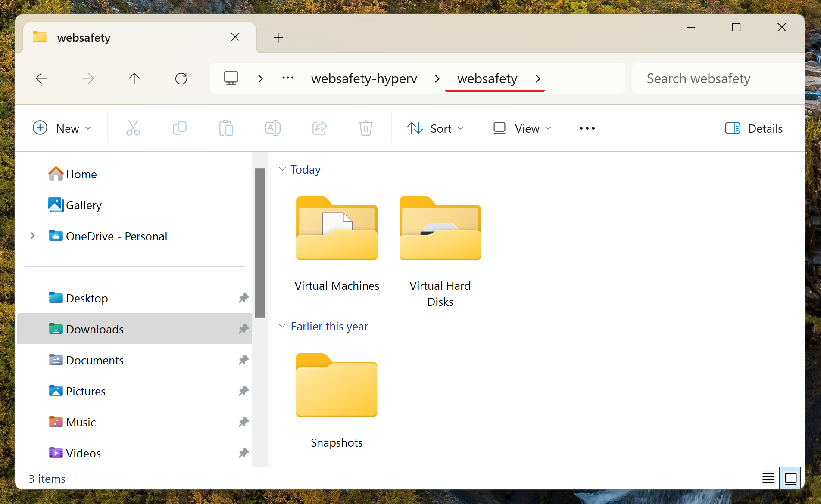This screenshot has height=504, width=821.
Task: Go back with the left arrow
Action: click(x=42, y=78)
